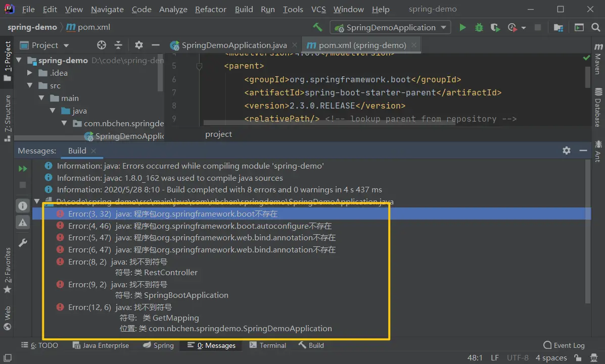Hide the Project tool window
The width and height of the screenshot is (605, 364).
156,45
